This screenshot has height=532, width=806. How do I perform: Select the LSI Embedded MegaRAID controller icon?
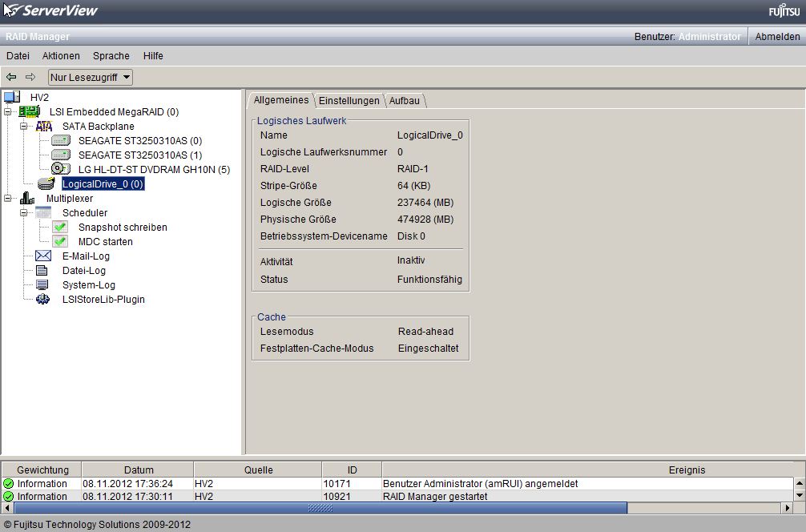click(30, 112)
